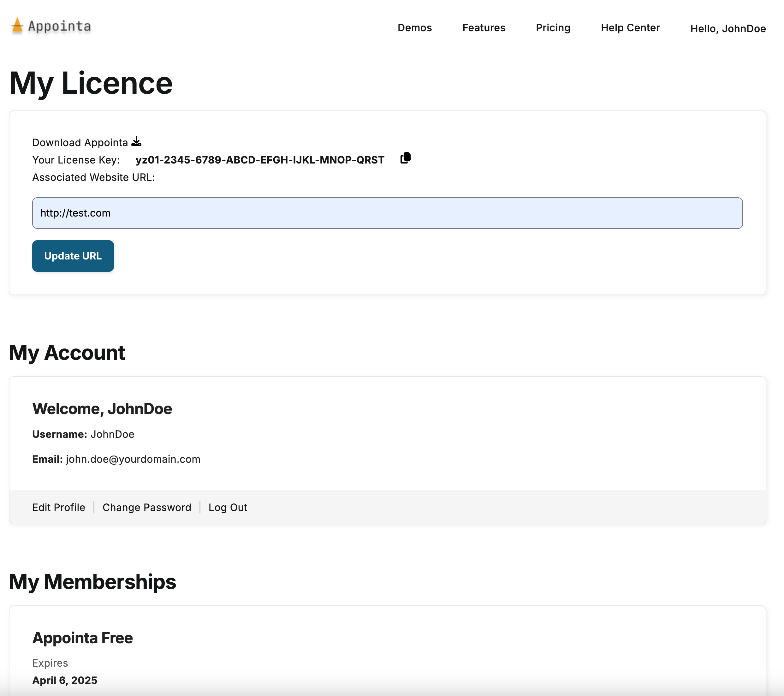Click the April 6, 2025 expiry date

pyautogui.click(x=65, y=680)
